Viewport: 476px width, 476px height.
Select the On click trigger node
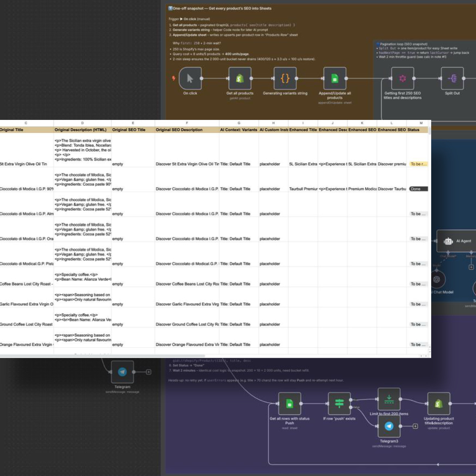pyautogui.click(x=190, y=78)
